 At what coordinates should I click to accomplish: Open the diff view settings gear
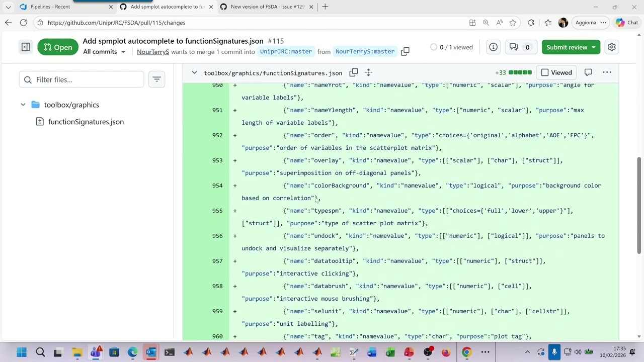tap(612, 47)
